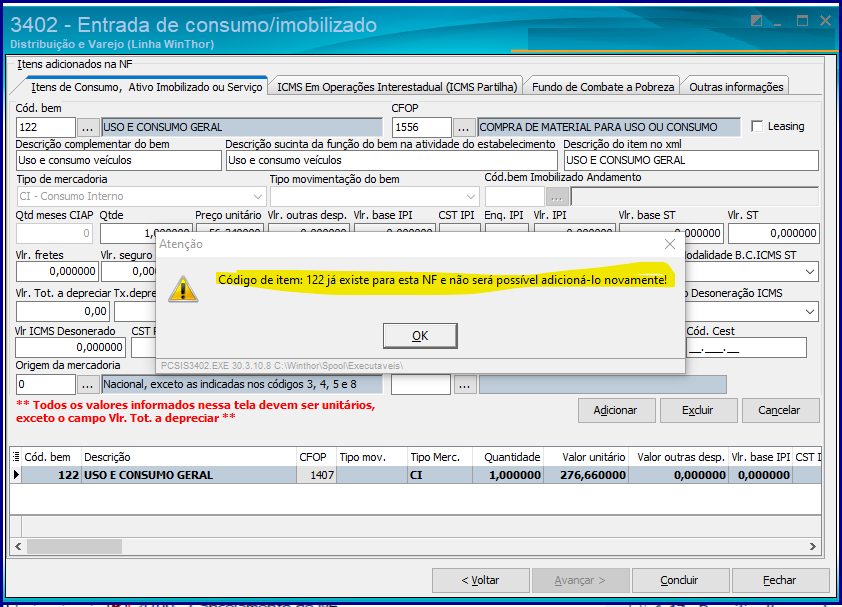Viewport: 842px width, 607px height.
Task: Open the Cód. bem lookup ellipsis button
Action: coord(88,127)
